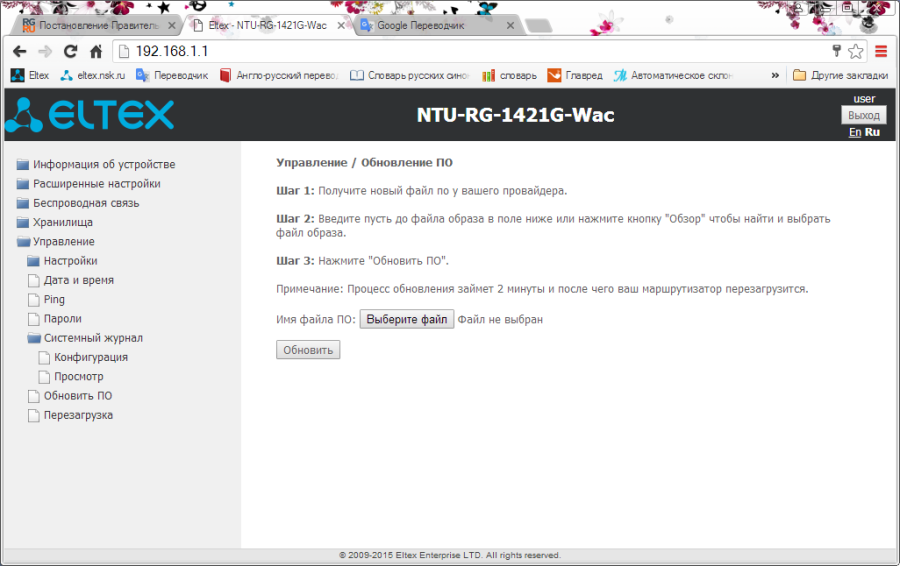Viewport: 900px width, 566px height.
Task: Click the Управление / Обновление ПО heading
Action: point(364,162)
